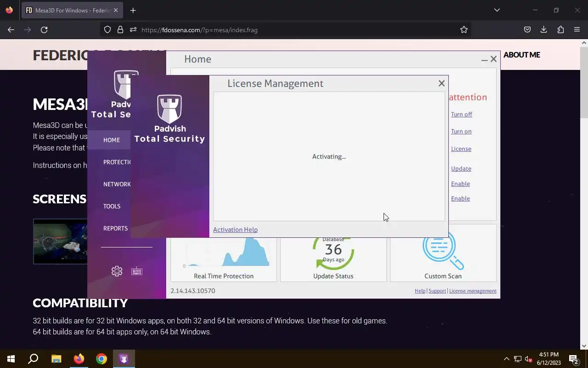Click Firefox back arrow button

(x=11, y=29)
